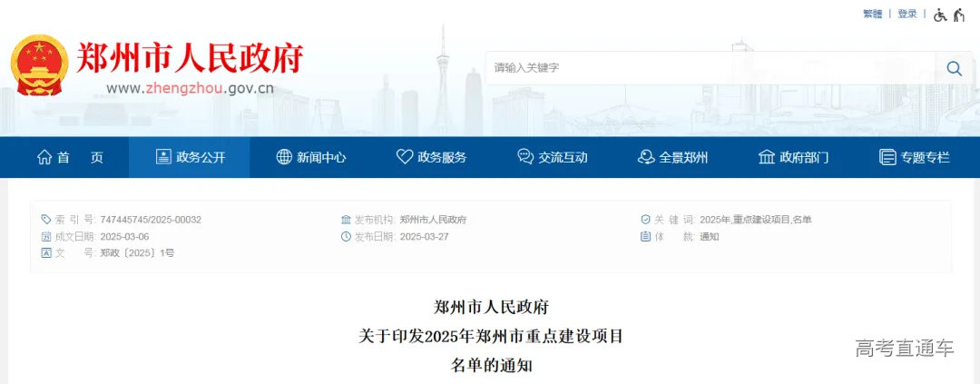The height and width of the screenshot is (384, 980).
Task: Click the letter icon beside 文号
Action: point(46,253)
